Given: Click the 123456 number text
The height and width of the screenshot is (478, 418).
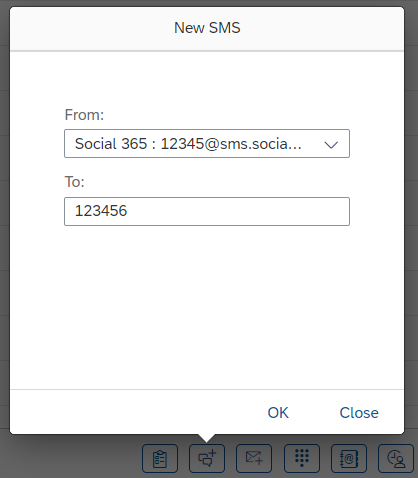Looking at the screenshot, I should 101,211.
